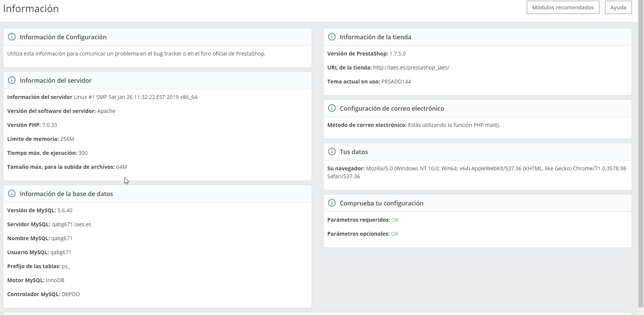Click the upload max size value 64M
Image resolution: width=644 pixels, height=315 pixels.
pos(121,167)
